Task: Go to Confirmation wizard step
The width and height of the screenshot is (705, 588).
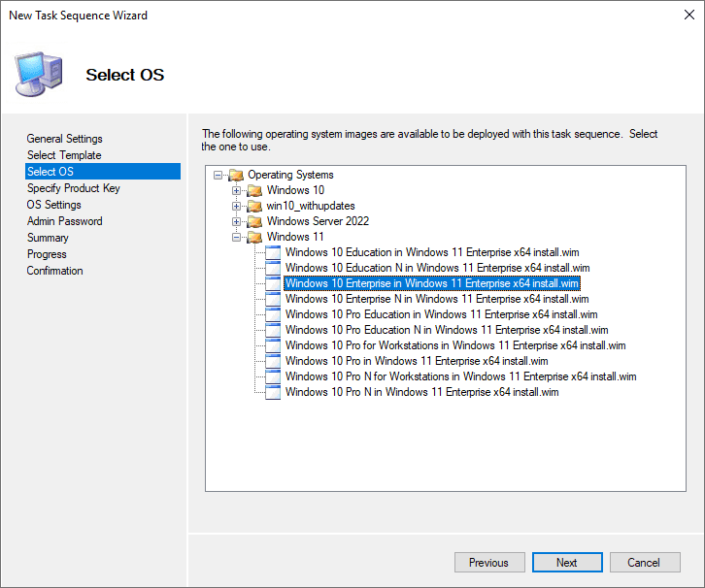Action: click(54, 271)
